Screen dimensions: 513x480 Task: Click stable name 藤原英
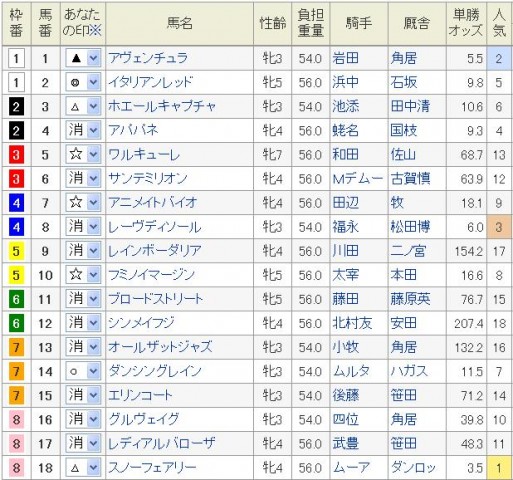click(x=410, y=299)
